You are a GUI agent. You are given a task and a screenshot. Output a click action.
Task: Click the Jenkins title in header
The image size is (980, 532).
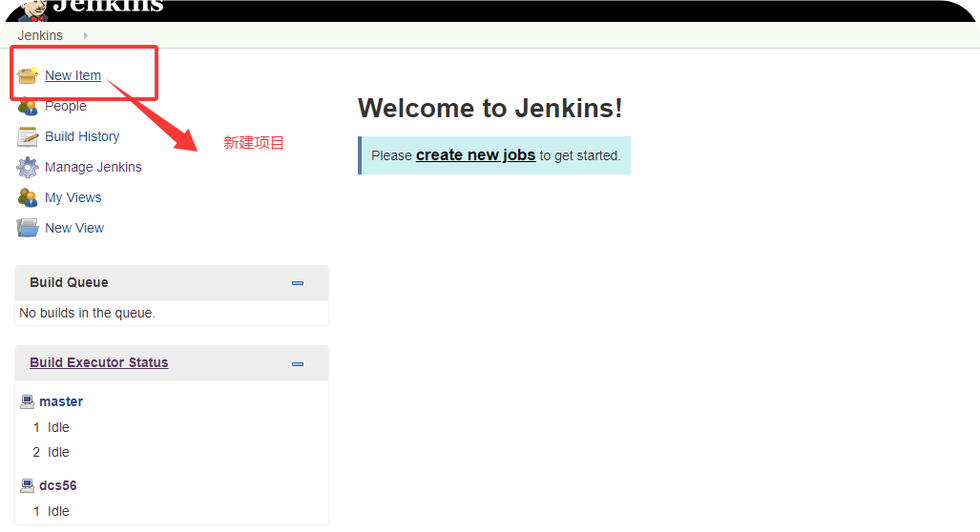point(108,7)
